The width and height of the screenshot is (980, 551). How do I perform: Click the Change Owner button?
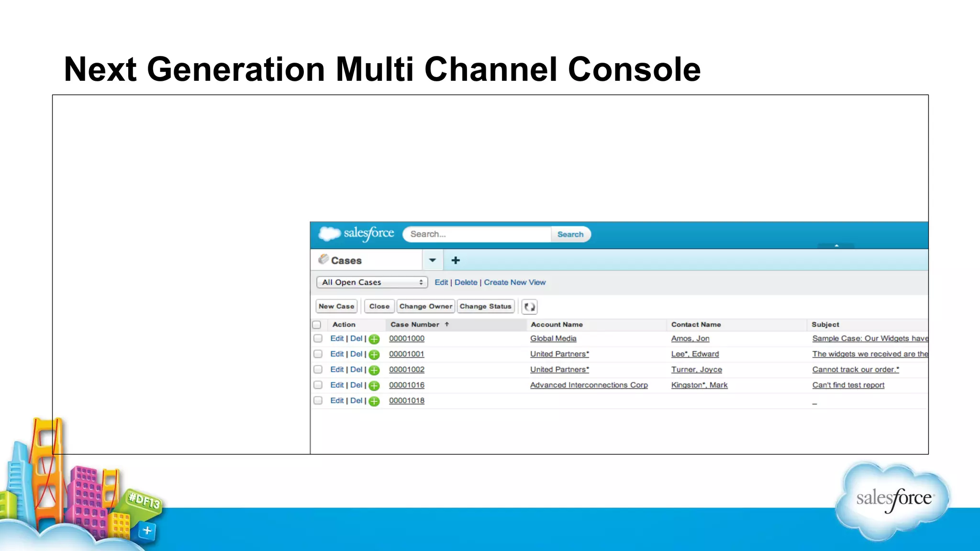[425, 306]
